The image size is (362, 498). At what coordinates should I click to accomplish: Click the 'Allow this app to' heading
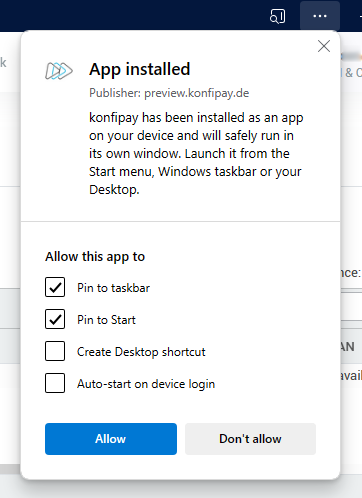point(95,257)
